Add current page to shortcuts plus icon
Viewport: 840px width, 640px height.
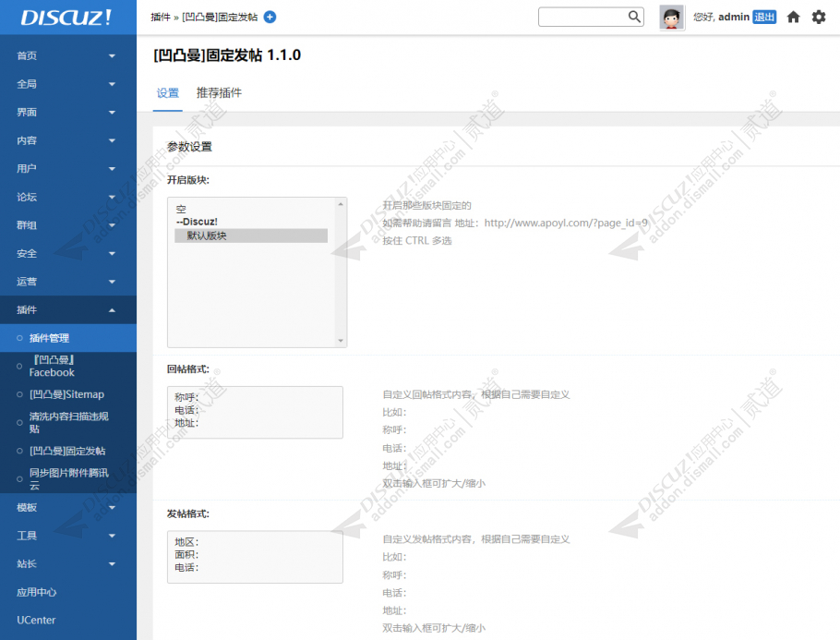point(270,18)
